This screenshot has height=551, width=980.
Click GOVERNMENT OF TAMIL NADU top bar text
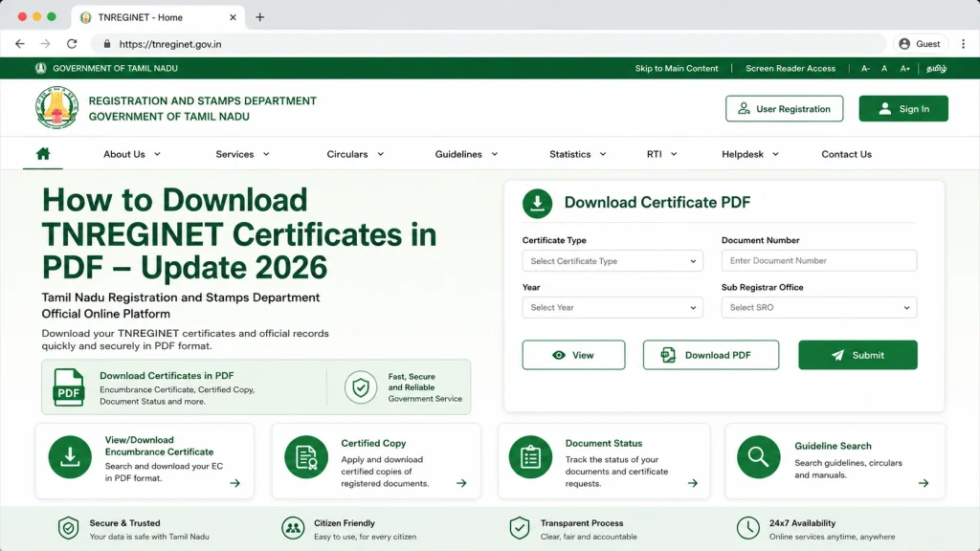[115, 68]
